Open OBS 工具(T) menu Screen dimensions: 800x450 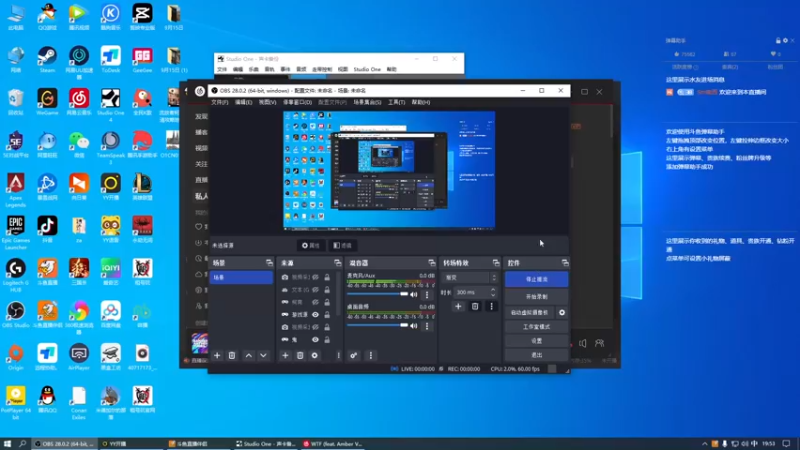pyautogui.click(x=396, y=102)
